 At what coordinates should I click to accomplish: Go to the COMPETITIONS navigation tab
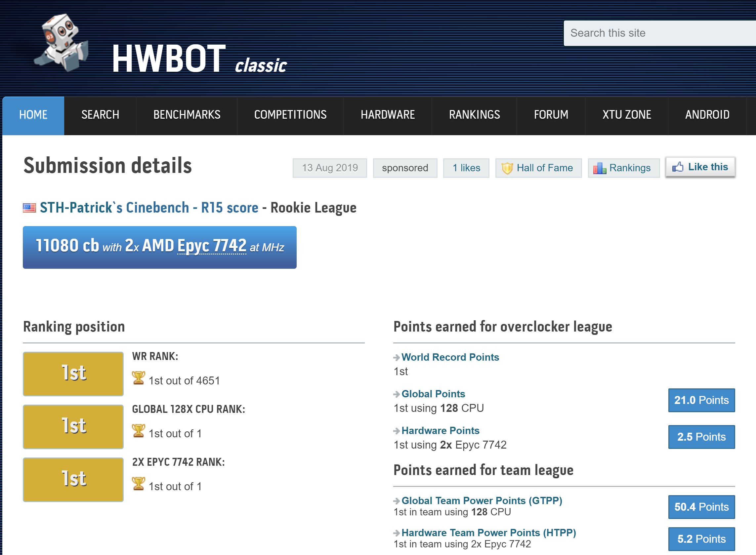(x=290, y=115)
